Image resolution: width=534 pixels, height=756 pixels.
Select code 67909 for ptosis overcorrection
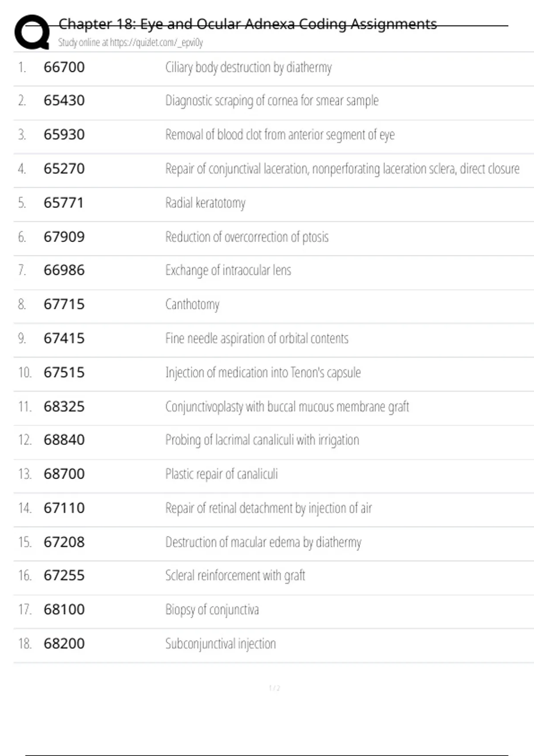pos(64,237)
